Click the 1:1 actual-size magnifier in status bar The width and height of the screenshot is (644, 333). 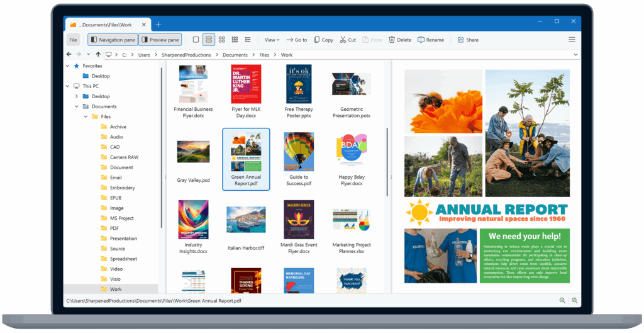[x=563, y=300]
